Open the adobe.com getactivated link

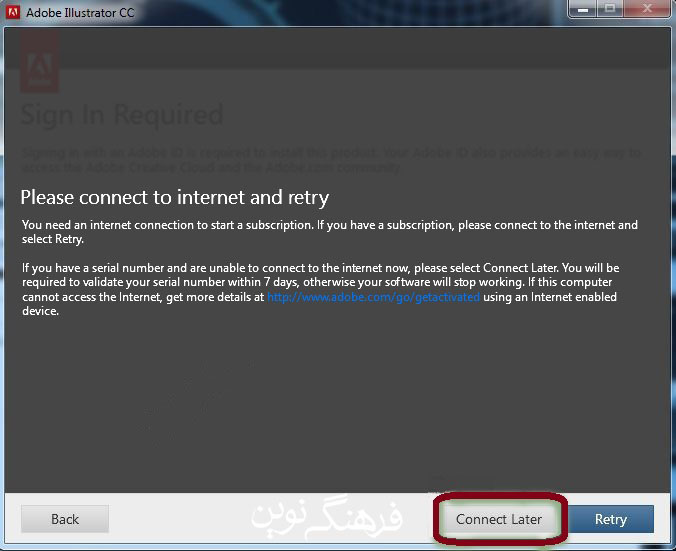point(373,297)
